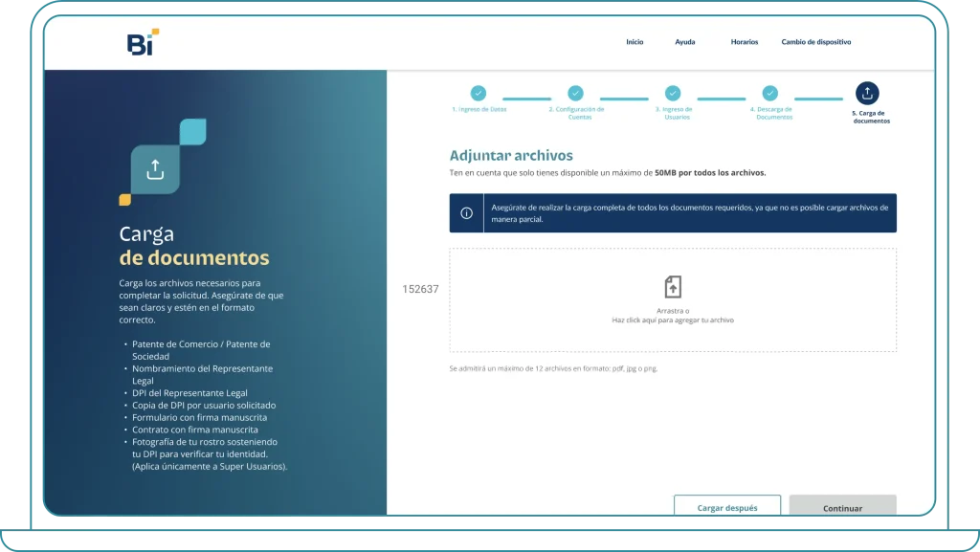Click the info icon in the blue banner
This screenshot has height=552, width=980.
466,213
